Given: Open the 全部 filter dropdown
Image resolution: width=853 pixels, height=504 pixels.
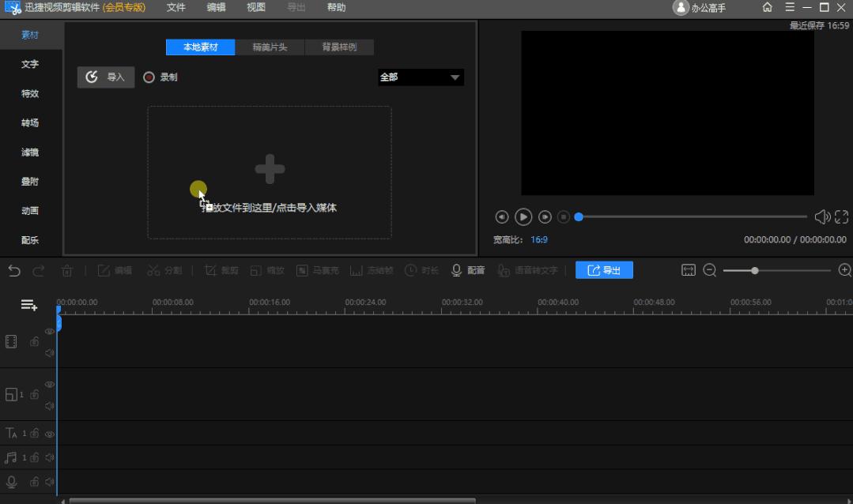Looking at the screenshot, I should tap(420, 77).
